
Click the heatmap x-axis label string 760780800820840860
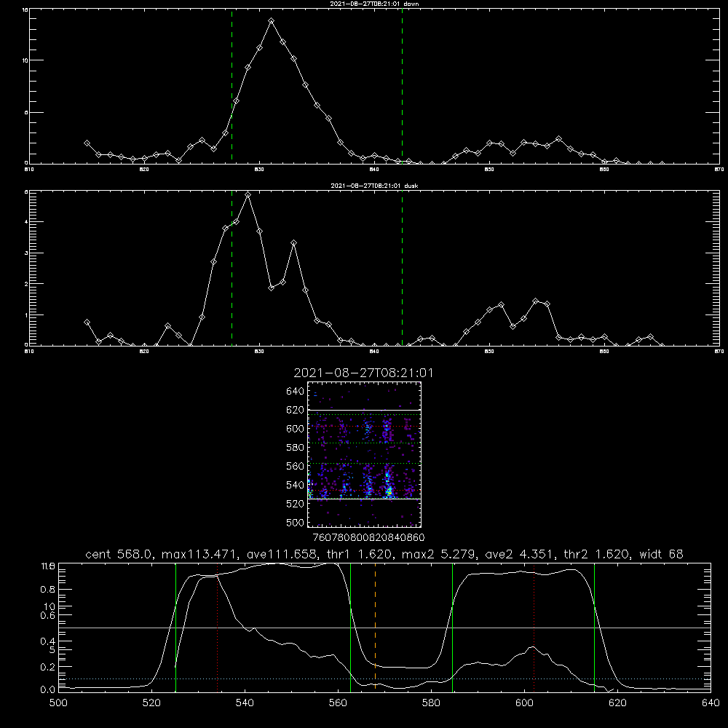[368, 538]
